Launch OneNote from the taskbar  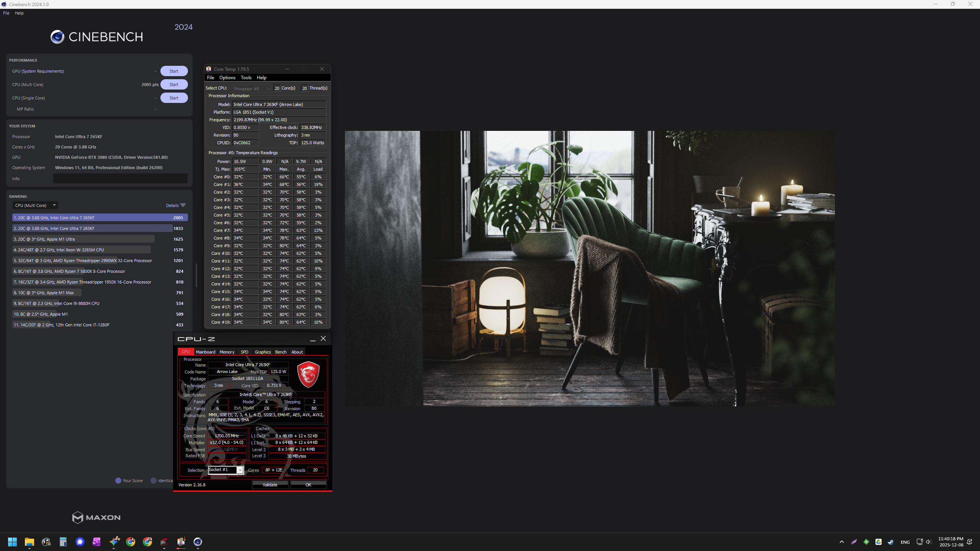coord(96,541)
